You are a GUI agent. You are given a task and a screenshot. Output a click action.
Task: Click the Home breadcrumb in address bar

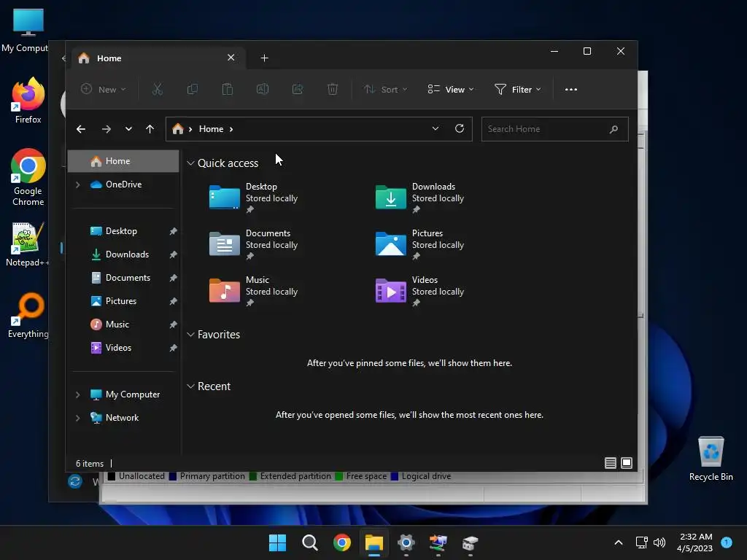click(x=211, y=129)
